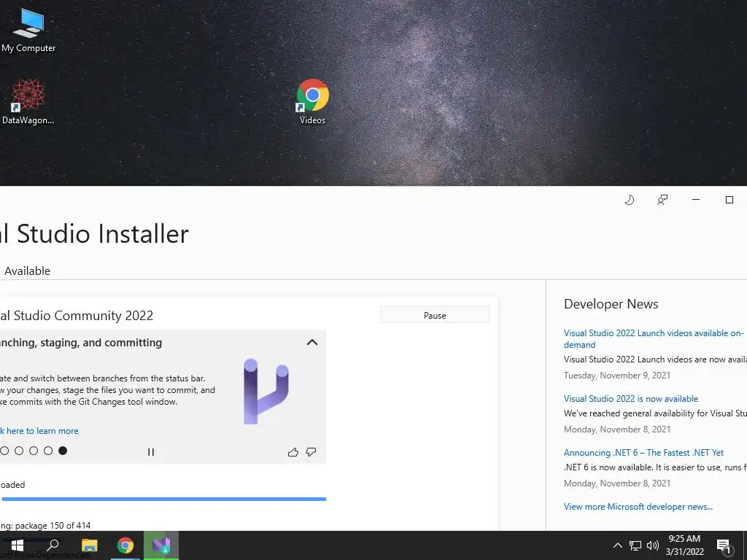Click the 'staging, and committing' tip heading
The width and height of the screenshot is (747, 560).
(102, 343)
